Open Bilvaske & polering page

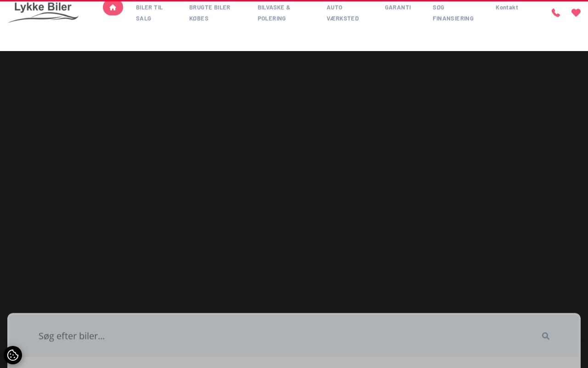point(274,13)
